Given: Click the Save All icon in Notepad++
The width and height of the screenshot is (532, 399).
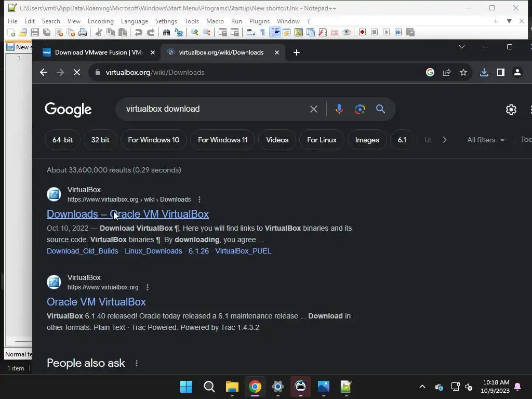Looking at the screenshot, I should coord(46,32).
